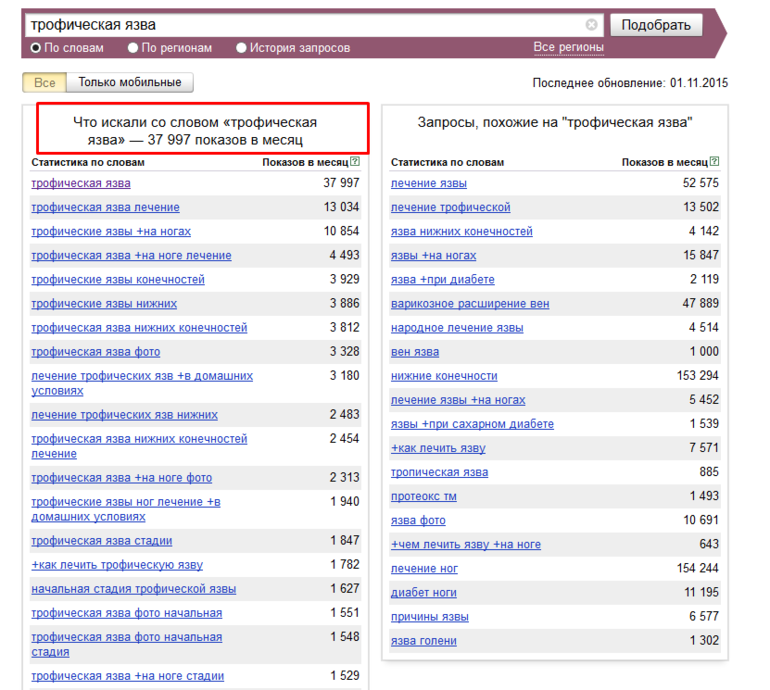Open the 'трофическая язва лечение' query link

click(105, 207)
